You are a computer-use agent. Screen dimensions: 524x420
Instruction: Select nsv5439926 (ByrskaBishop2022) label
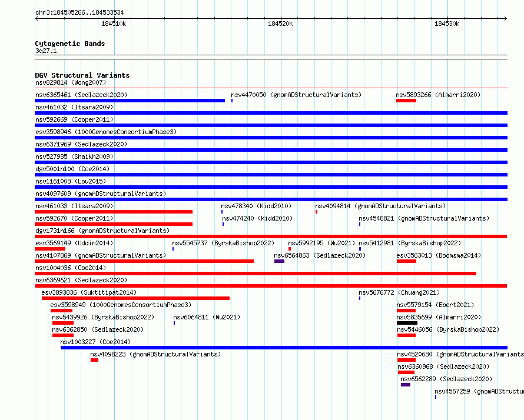pyautogui.click(x=103, y=317)
